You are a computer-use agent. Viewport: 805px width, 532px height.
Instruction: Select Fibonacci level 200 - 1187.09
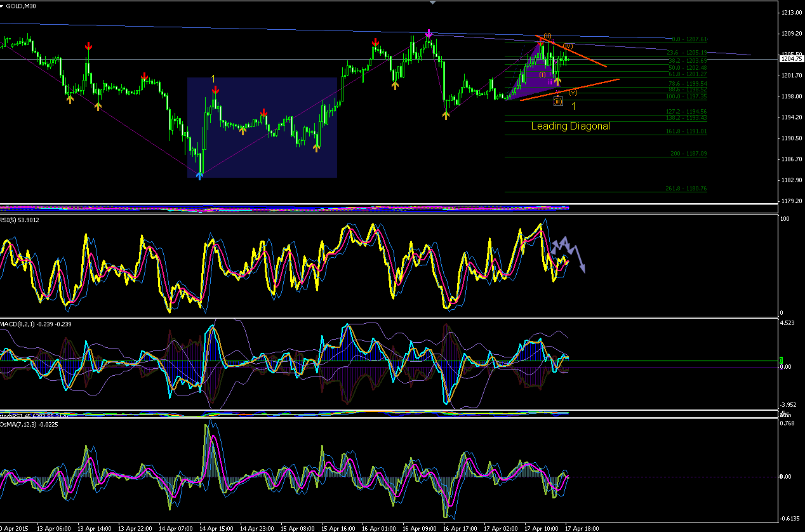[689, 154]
